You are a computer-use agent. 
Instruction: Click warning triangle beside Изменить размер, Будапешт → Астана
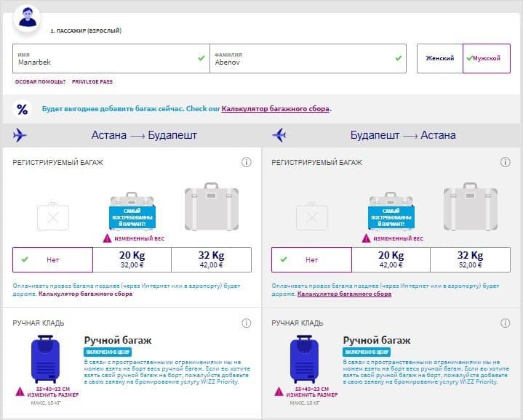click(279, 392)
